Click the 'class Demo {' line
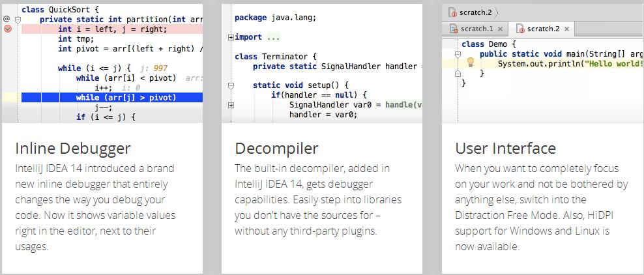644x275 pixels. (489, 44)
